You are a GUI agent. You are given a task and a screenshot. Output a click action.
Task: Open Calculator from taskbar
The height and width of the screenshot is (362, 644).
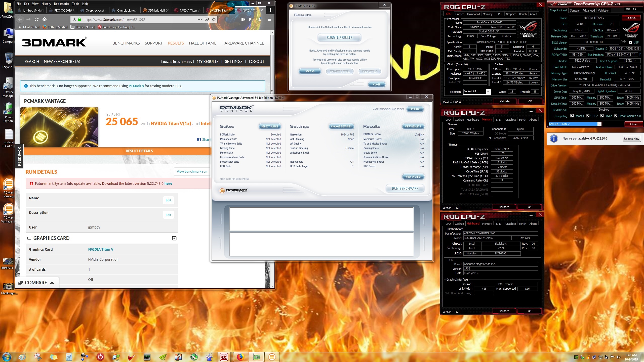(x=69, y=357)
